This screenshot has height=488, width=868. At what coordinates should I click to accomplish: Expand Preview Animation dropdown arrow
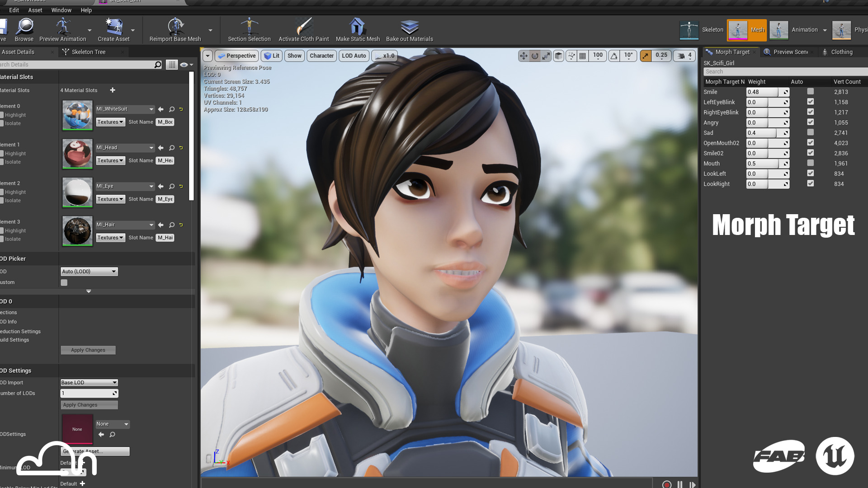tap(90, 30)
